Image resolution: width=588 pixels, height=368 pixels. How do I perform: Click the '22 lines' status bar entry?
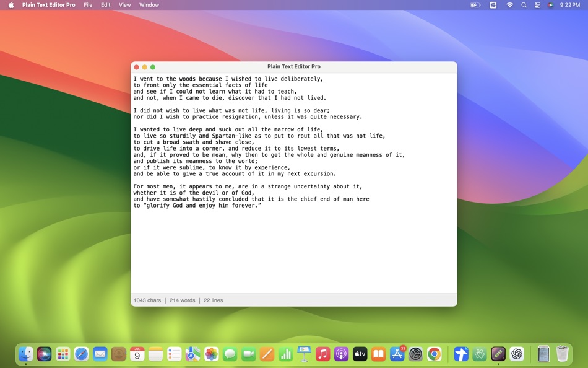(214, 300)
